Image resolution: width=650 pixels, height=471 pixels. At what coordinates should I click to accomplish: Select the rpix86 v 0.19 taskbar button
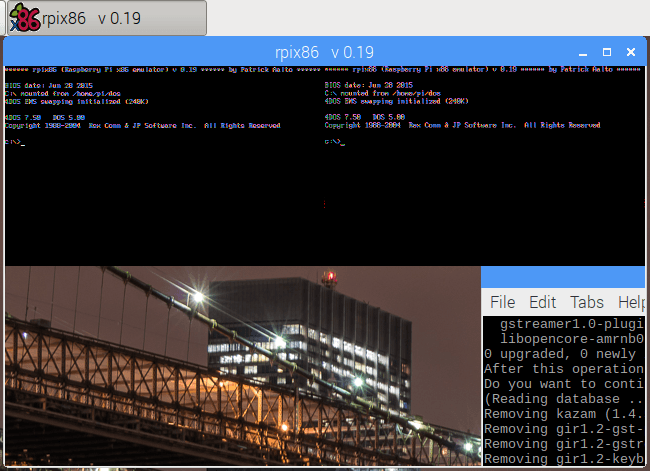[x=107, y=18]
